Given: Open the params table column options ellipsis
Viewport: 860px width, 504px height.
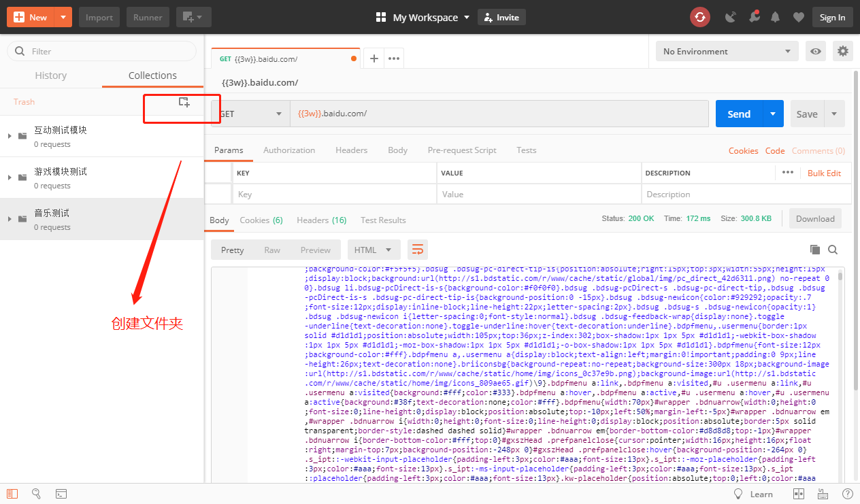Looking at the screenshot, I should click(x=788, y=173).
